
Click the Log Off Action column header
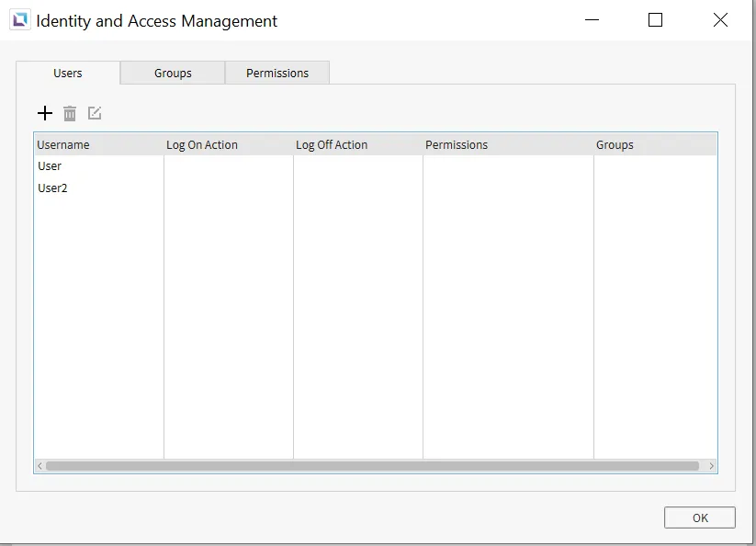tap(332, 144)
